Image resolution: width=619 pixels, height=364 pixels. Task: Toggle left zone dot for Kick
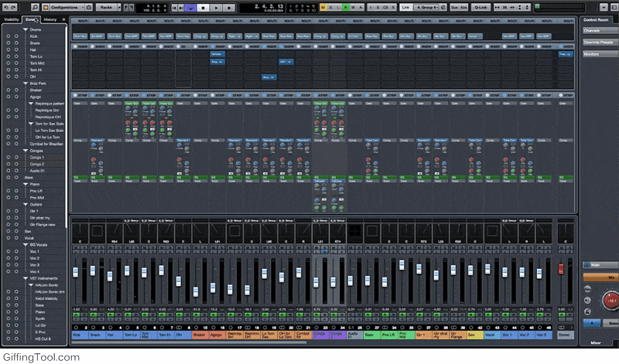pos(8,36)
